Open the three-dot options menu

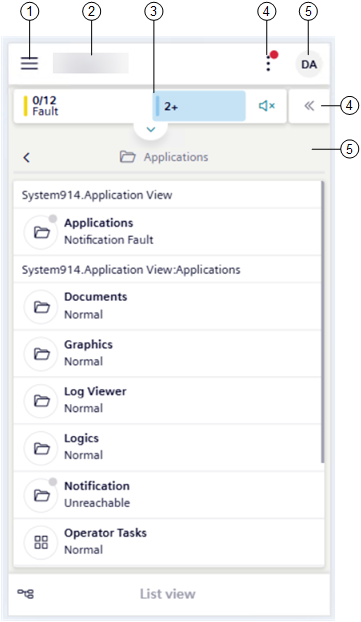(x=269, y=63)
